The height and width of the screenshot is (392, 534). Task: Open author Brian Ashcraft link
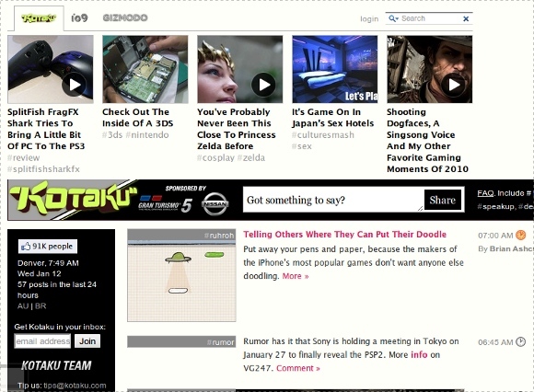(512, 248)
